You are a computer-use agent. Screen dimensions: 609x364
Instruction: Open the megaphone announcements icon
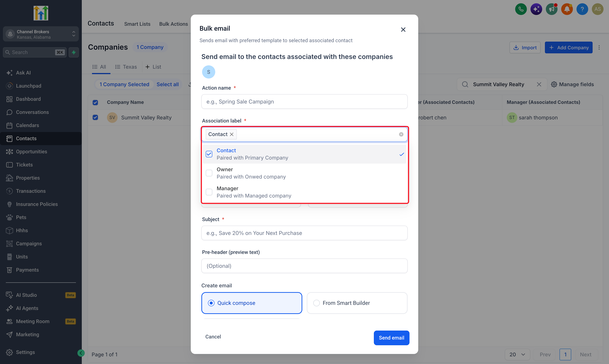pos(551,9)
